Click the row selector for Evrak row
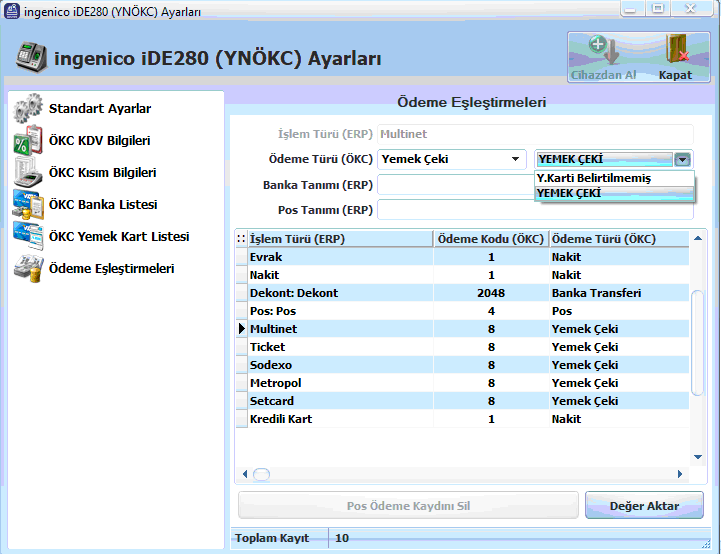 tap(241, 257)
